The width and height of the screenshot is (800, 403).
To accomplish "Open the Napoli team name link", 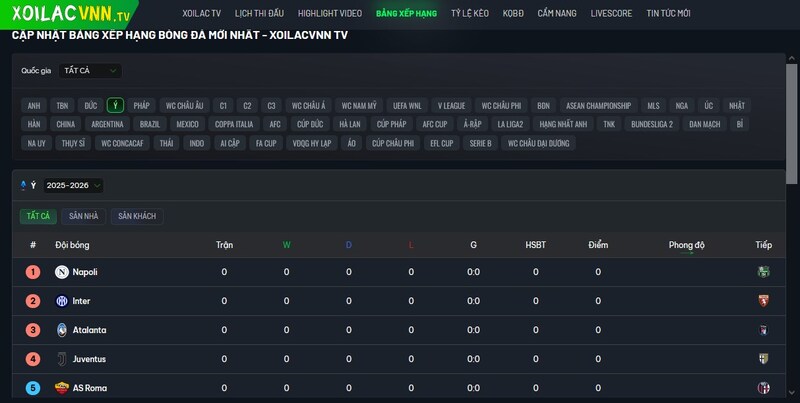I will tap(85, 272).
